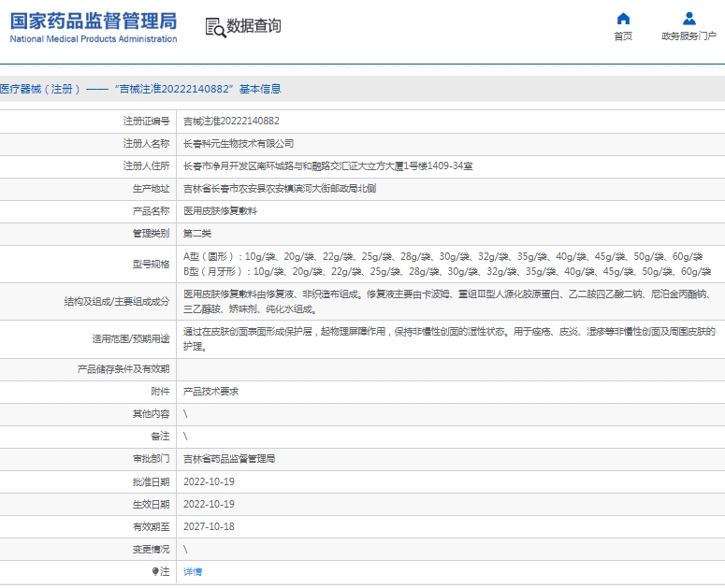
Task: Click the 数据查询 heading text
Action: tap(254, 26)
